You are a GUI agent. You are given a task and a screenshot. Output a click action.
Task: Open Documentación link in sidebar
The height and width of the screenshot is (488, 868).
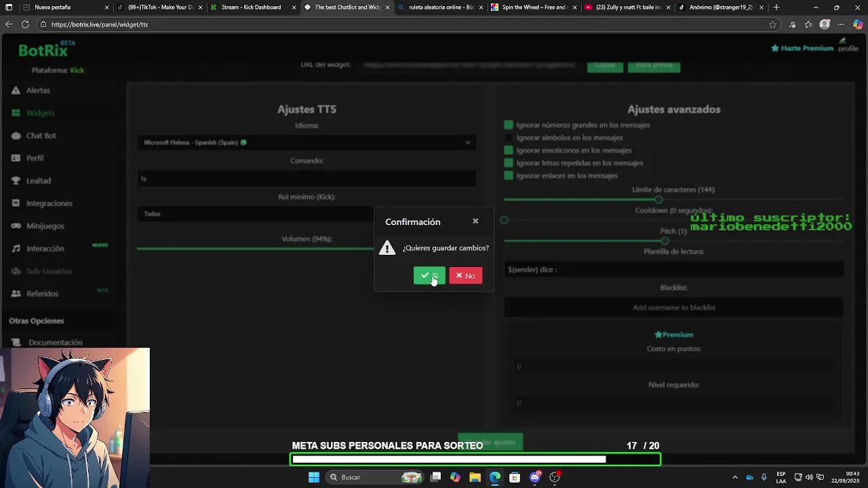(55, 342)
